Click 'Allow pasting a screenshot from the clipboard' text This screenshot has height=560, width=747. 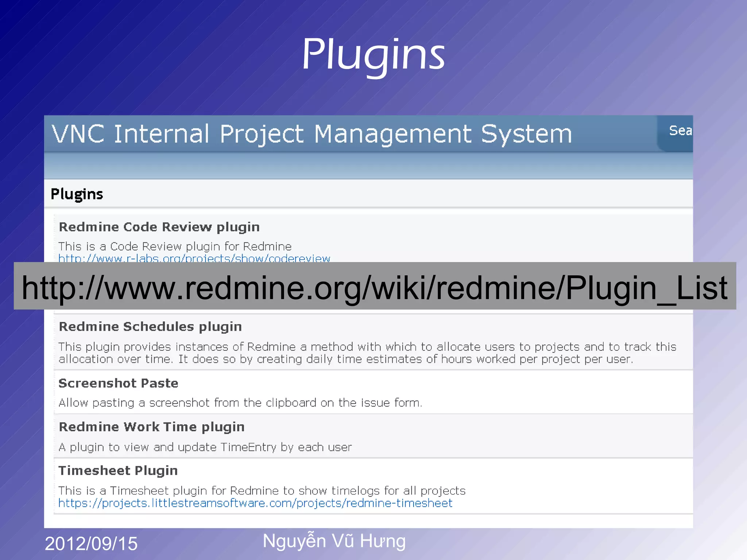[x=240, y=403]
